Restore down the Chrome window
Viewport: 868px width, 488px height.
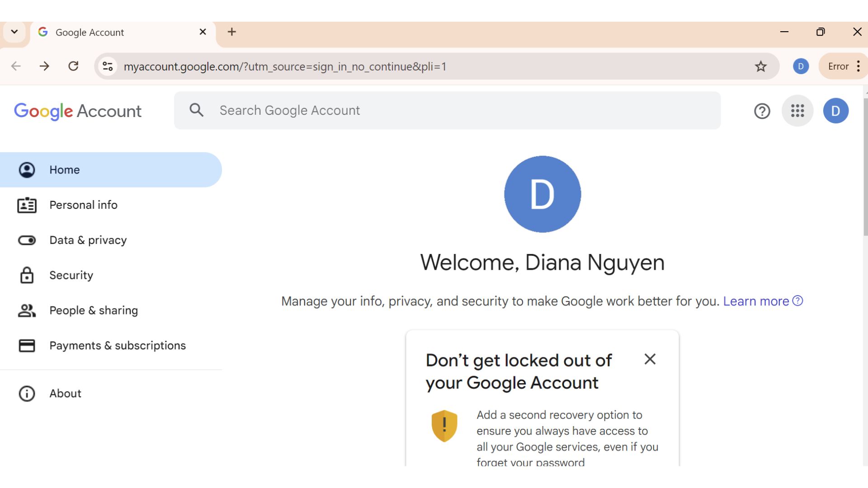[821, 32]
